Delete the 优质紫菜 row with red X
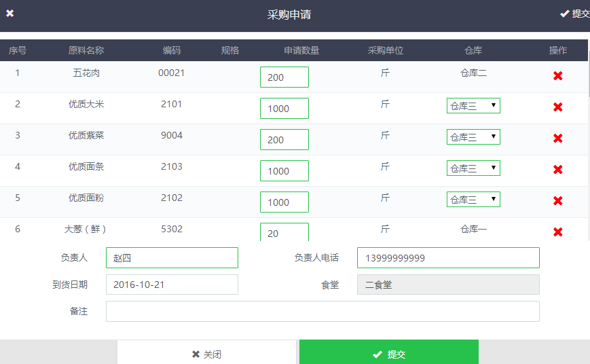Viewport: 590px width, 364px height. point(558,139)
